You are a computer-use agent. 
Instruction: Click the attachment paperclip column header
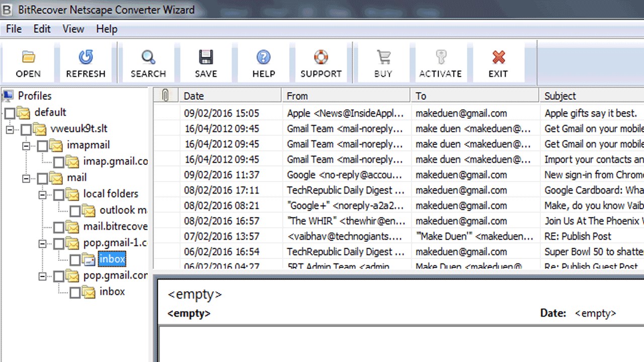[x=166, y=95]
